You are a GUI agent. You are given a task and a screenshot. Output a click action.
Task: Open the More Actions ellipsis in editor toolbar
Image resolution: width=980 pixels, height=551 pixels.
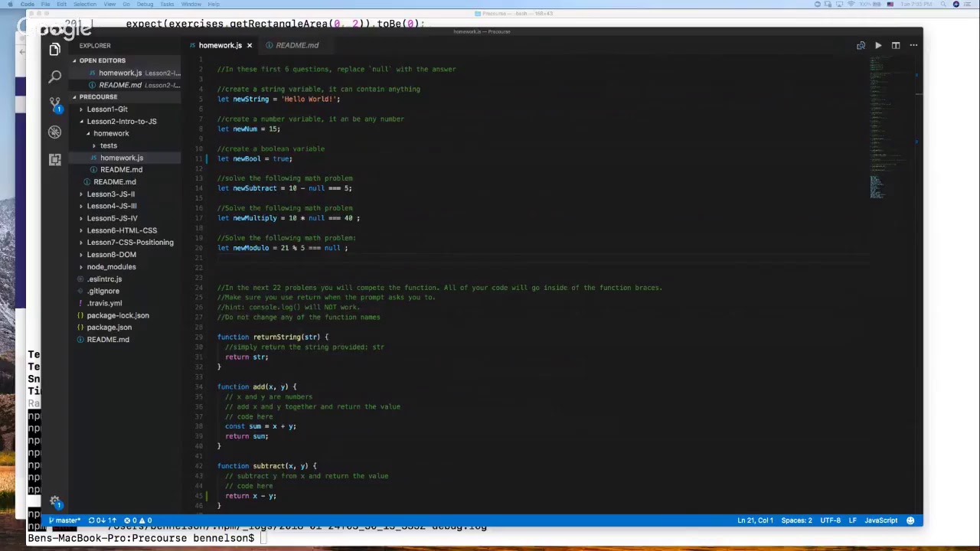[913, 45]
